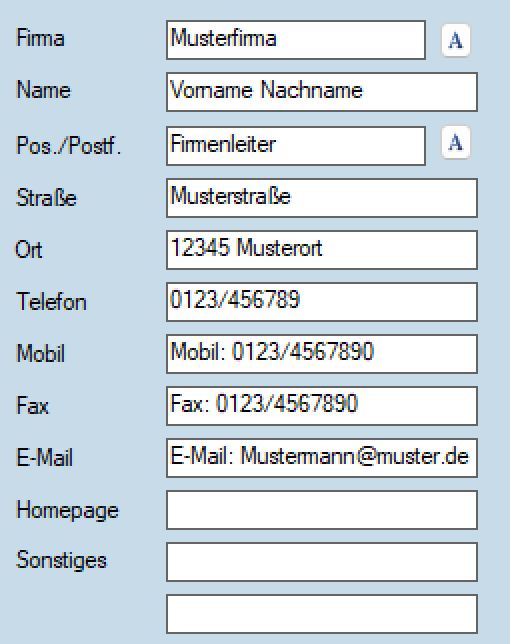Select the Name field with Vorname Nachname
Image resolution: width=510 pixels, height=644 pixels.
click(322, 92)
